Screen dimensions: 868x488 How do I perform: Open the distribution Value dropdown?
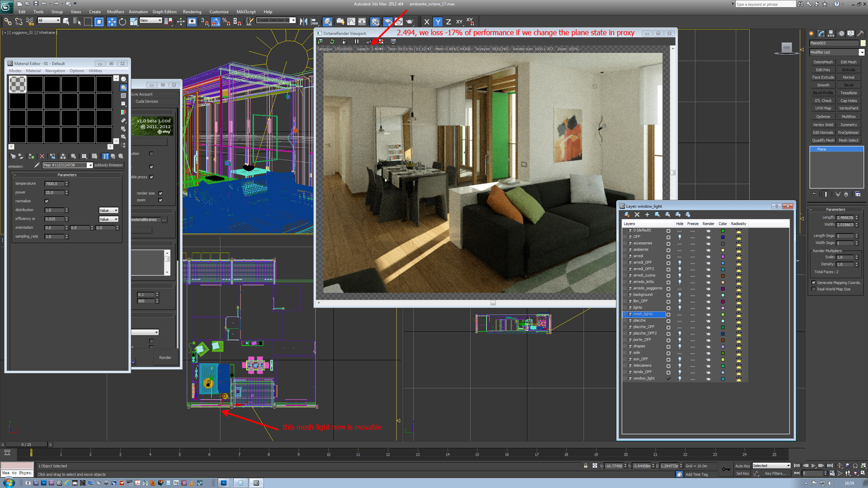coord(108,211)
